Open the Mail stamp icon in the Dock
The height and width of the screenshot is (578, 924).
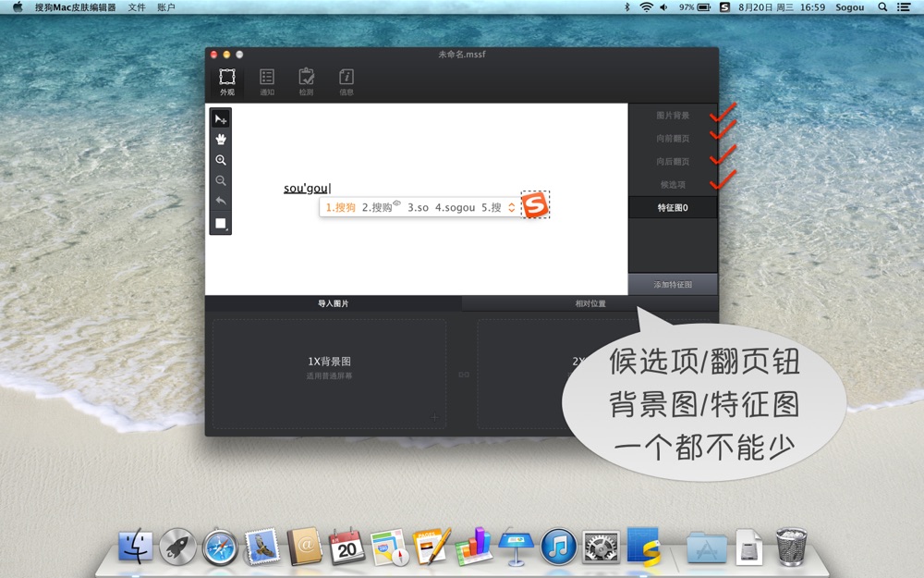click(262, 547)
